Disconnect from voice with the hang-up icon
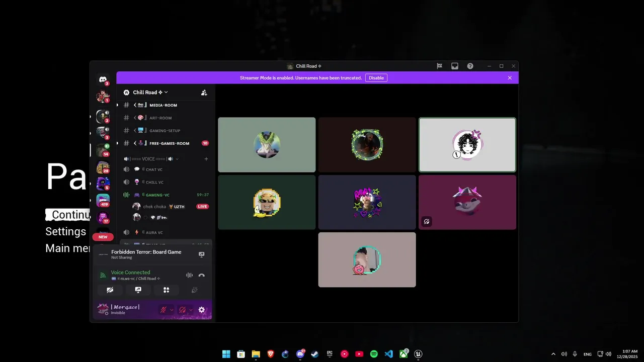Image resolution: width=644 pixels, height=362 pixels. pos(202,275)
